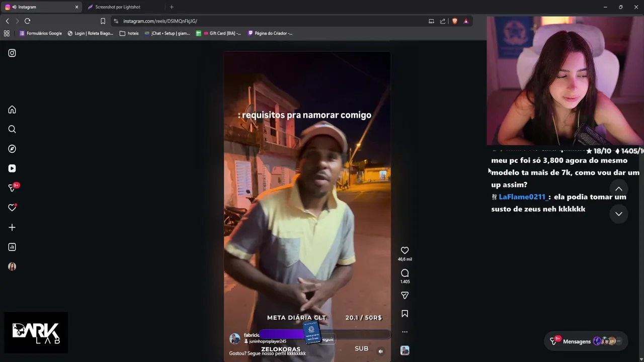Open Search in Instagram sidebar
This screenshot has width=644, height=362.
[x=12, y=129]
